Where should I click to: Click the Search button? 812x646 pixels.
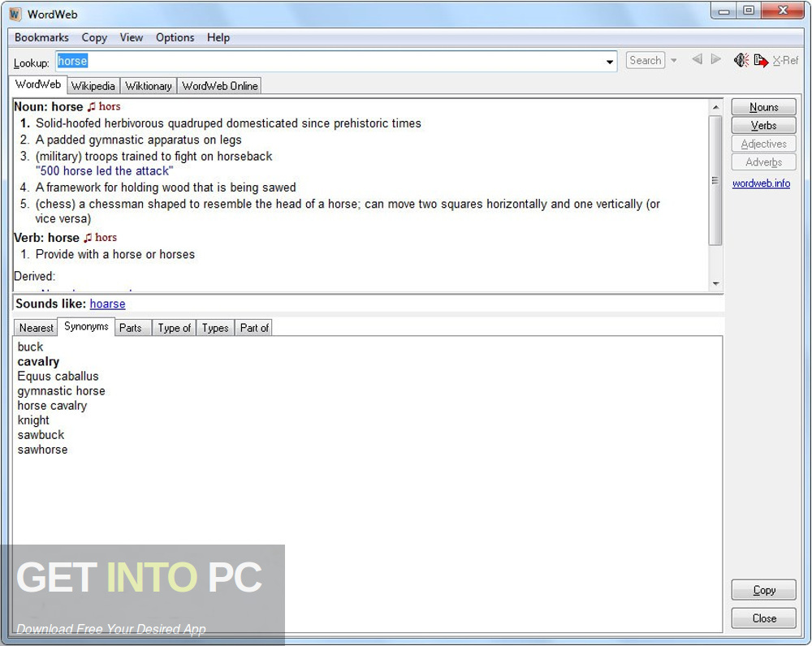tap(646, 61)
